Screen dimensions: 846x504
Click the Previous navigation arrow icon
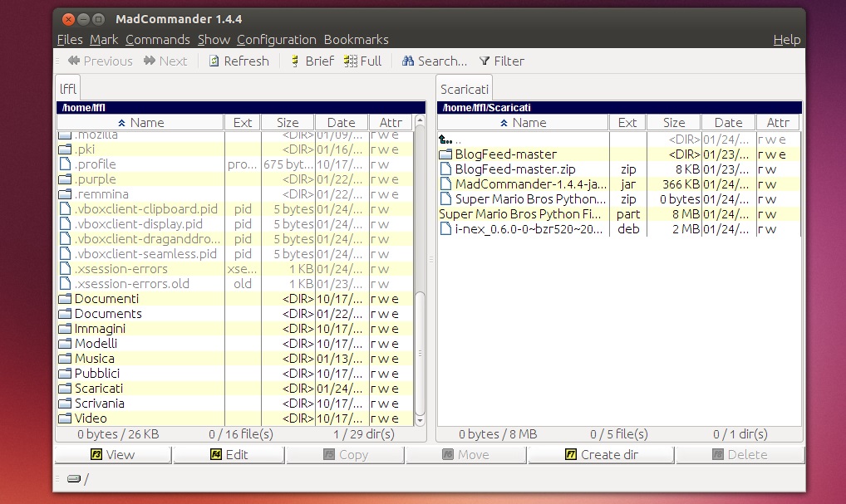(74, 61)
